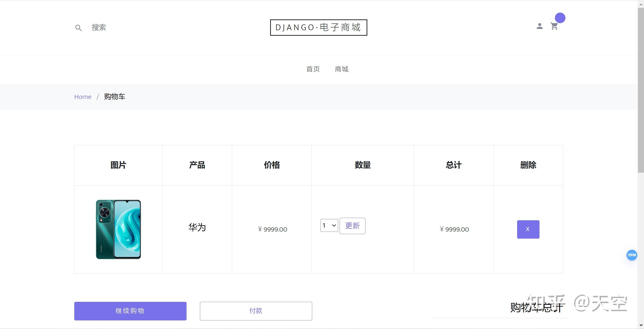Open the quantity dropdown for 华为

328,225
